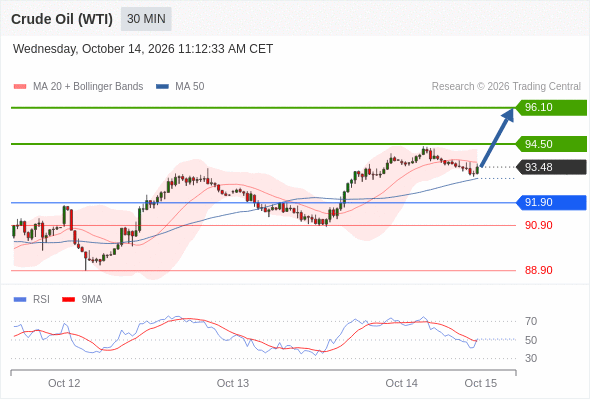590x400 pixels.
Task: Click the Research © 2026 Trading Central credit
Action: pyautogui.click(x=506, y=87)
